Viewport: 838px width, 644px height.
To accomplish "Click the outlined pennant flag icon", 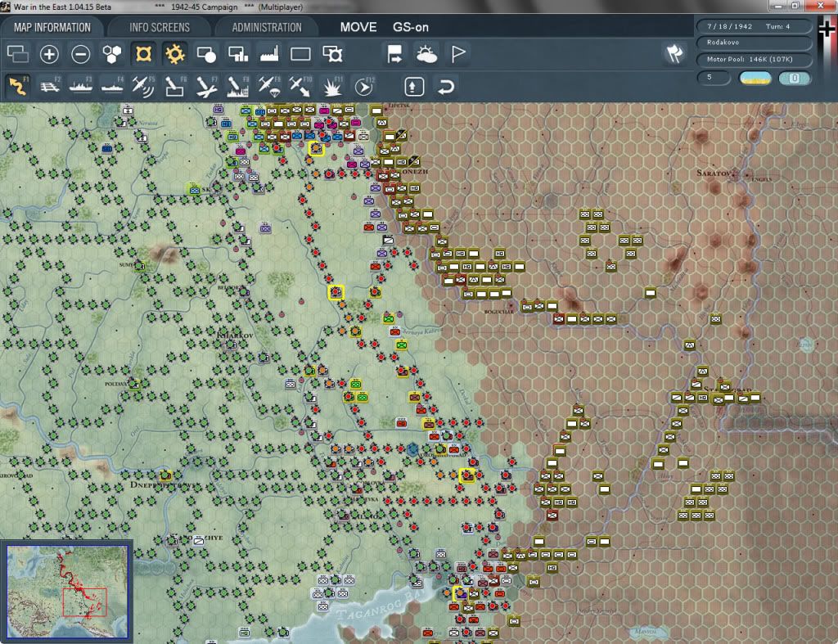I will (458, 54).
